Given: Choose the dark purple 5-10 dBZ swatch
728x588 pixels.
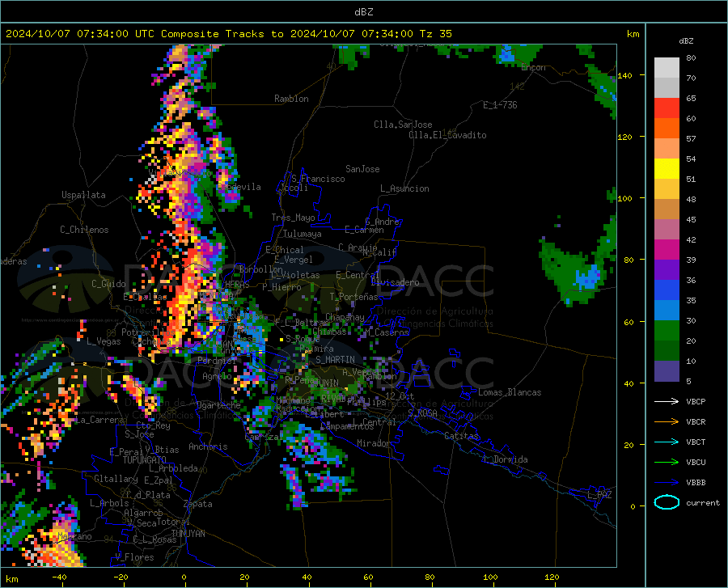Looking at the screenshot, I should click(x=667, y=371).
